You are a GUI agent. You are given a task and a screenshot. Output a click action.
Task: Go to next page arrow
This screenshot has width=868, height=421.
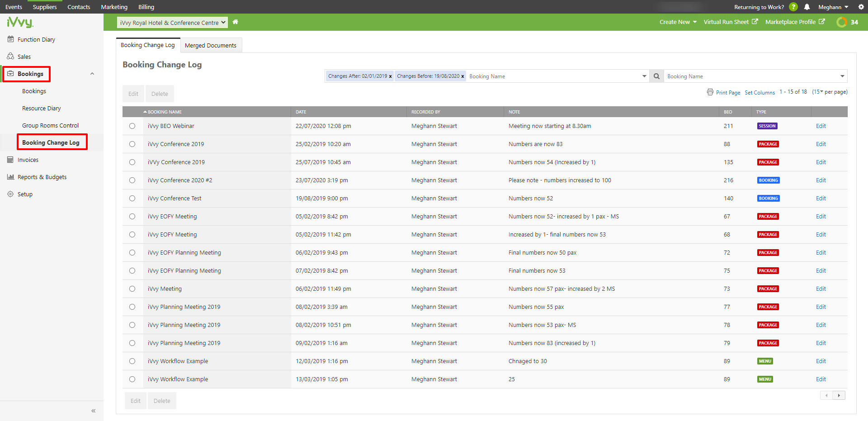point(839,395)
